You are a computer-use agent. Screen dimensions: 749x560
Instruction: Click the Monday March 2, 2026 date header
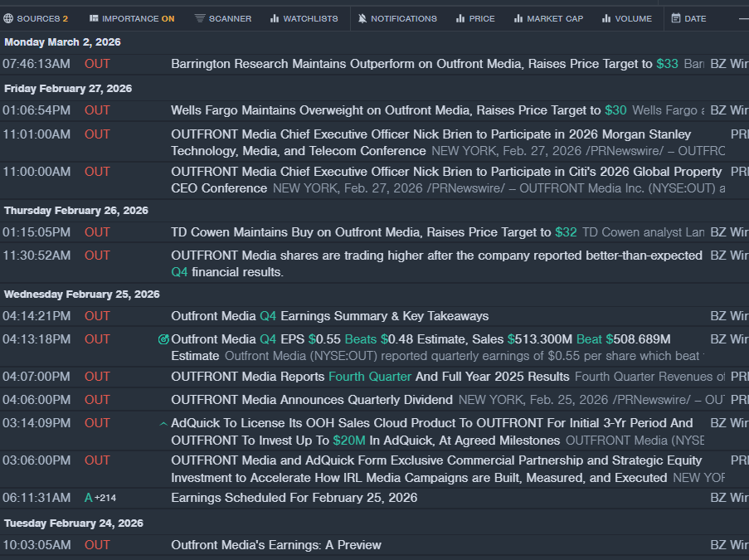pos(62,42)
